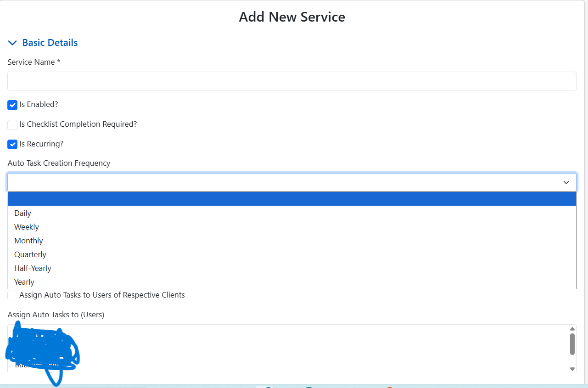Click the frequency dropdown chevron to close it
This screenshot has width=588, height=388.
[566, 182]
